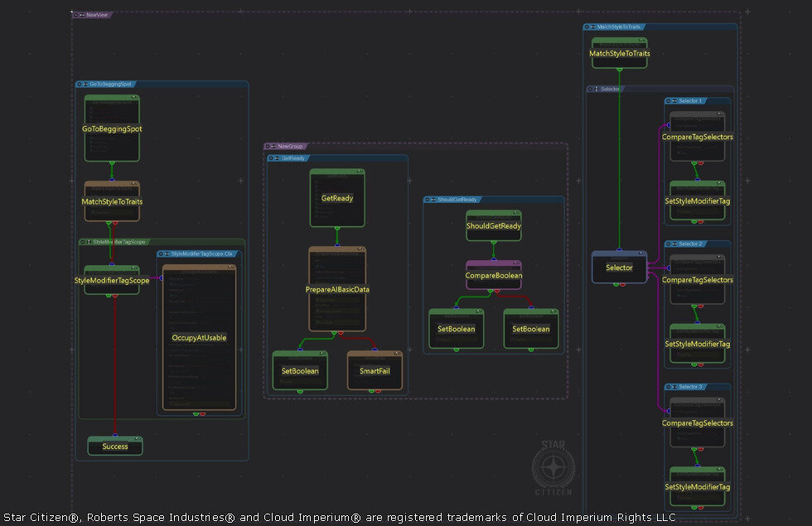This screenshot has width=812, height=526.
Task: Select the GoToBeggingSpot node
Action: 112,128
